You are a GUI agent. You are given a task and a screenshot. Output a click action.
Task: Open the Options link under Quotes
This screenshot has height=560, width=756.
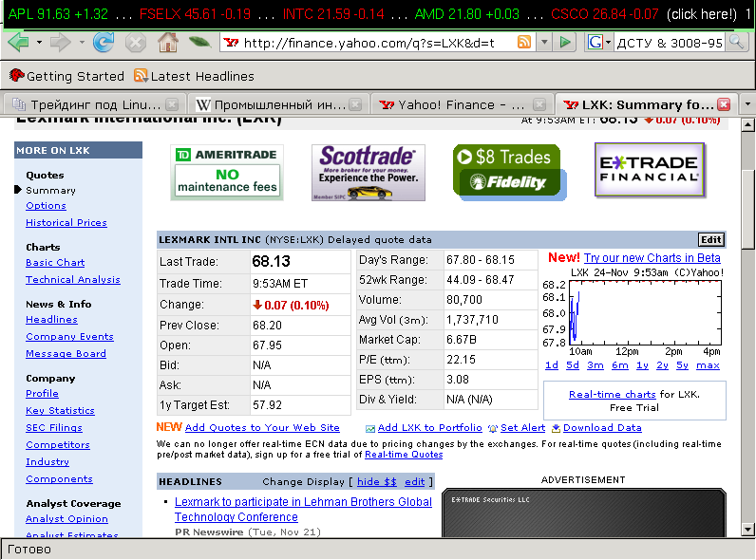pyautogui.click(x=46, y=205)
